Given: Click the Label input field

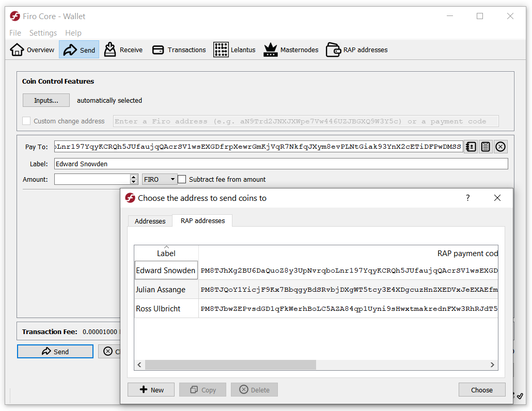Looking at the screenshot, I should (281, 164).
